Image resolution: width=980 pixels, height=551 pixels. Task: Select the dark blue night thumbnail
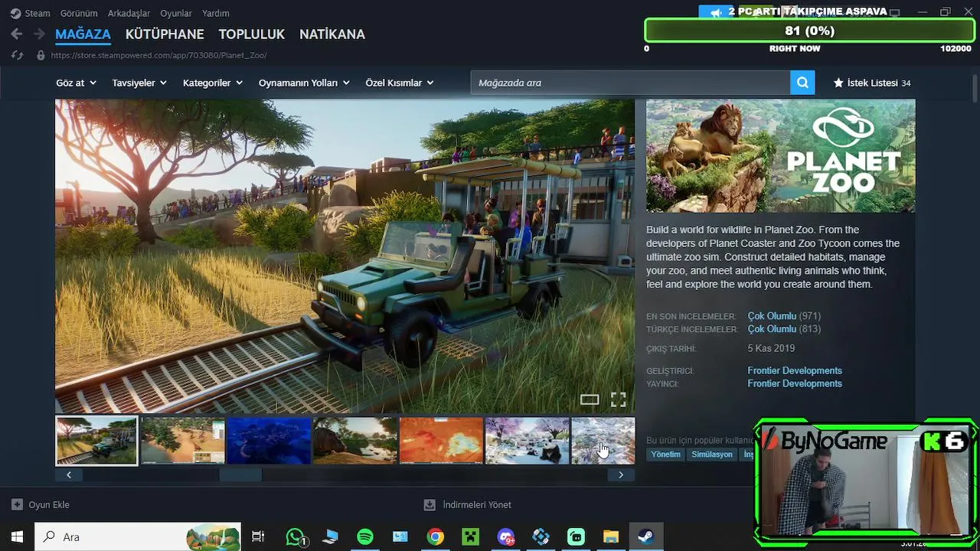(269, 441)
